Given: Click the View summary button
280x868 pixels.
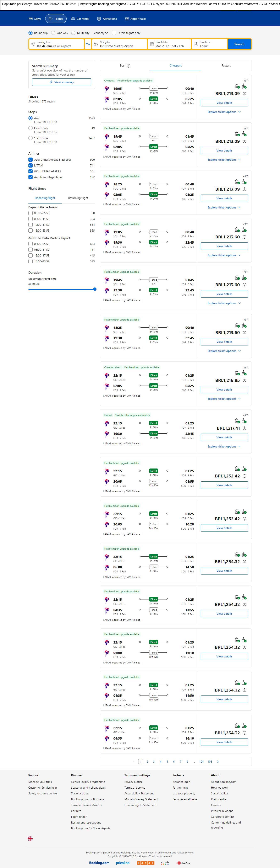Looking at the screenshot, I should click(x=62, y=82).
